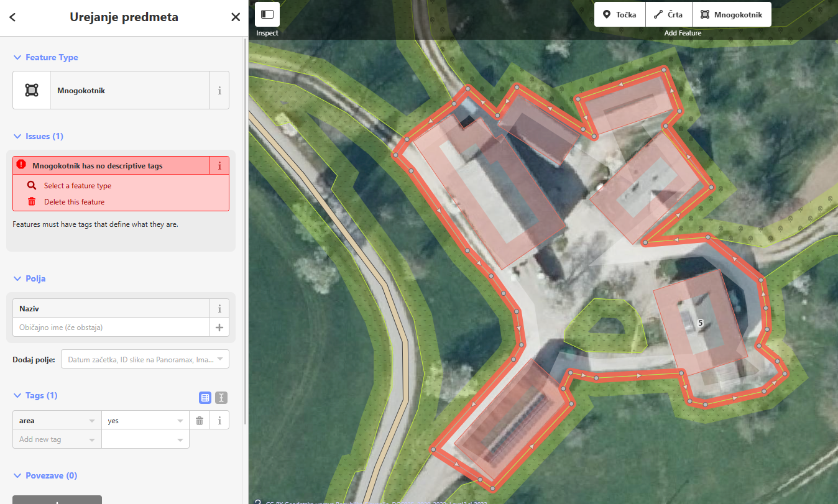Switch tags to text view
The height and width of the screenshot is (504, 838).
pyautogui.click(x=221, y=398)
